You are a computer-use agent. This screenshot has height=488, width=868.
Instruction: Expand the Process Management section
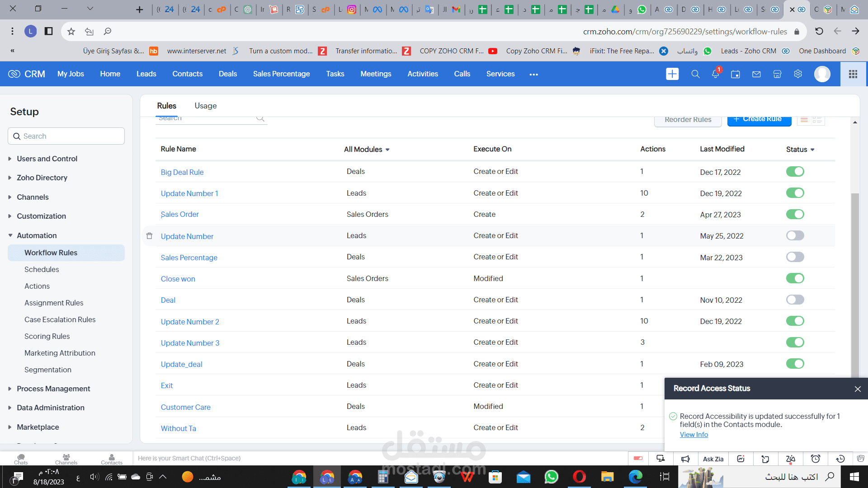pyautogui.click(x=53, y=389)
